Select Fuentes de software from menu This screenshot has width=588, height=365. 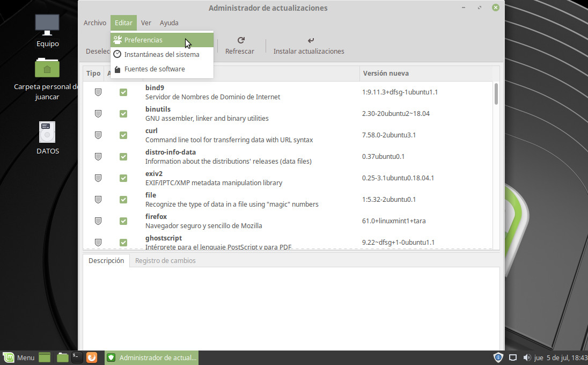[155, 69]
